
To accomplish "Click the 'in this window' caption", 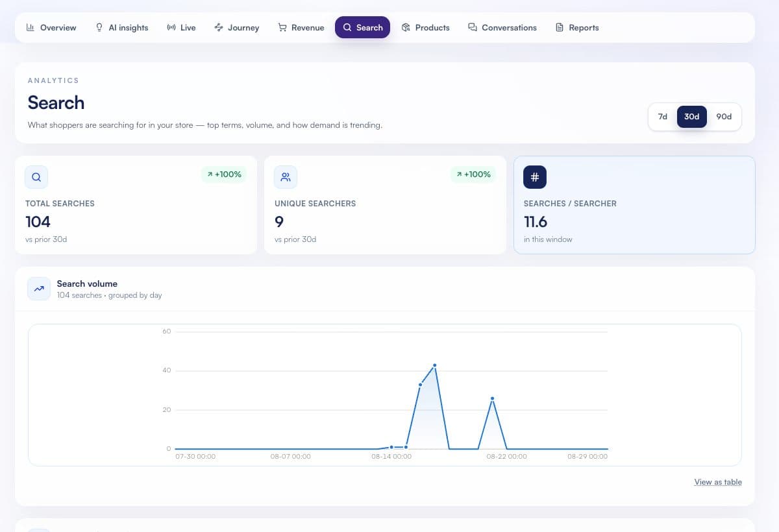I will (x=548, y=239).
